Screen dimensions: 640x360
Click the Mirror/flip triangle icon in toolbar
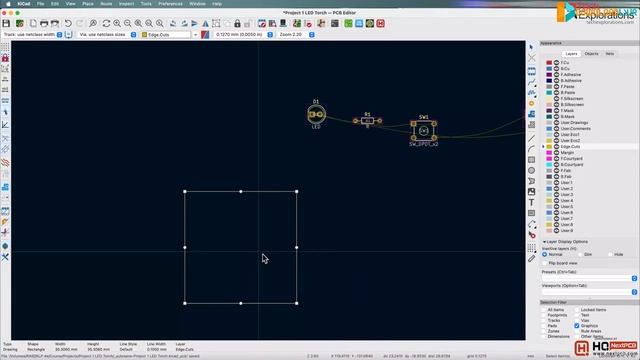pos(205,24)
